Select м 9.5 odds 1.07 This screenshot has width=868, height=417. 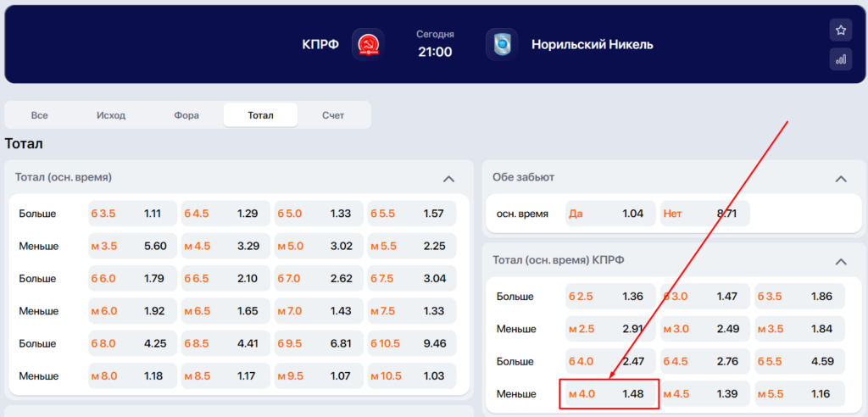(x=319, y=376)
